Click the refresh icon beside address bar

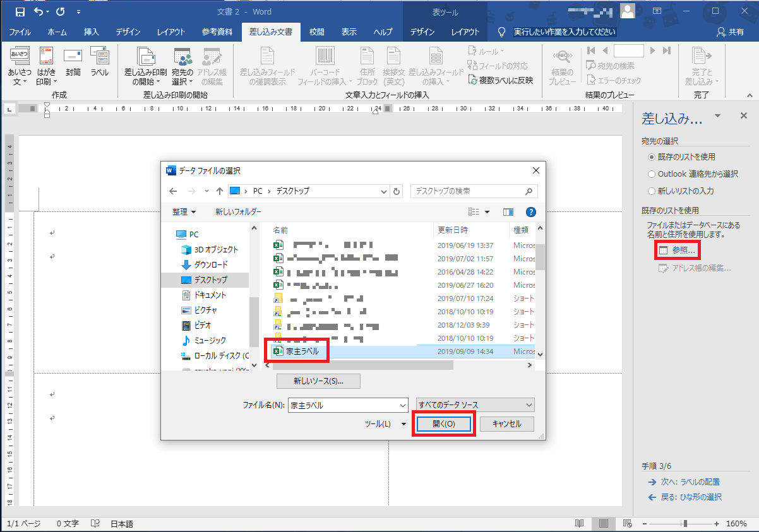(x=397, y=191)
